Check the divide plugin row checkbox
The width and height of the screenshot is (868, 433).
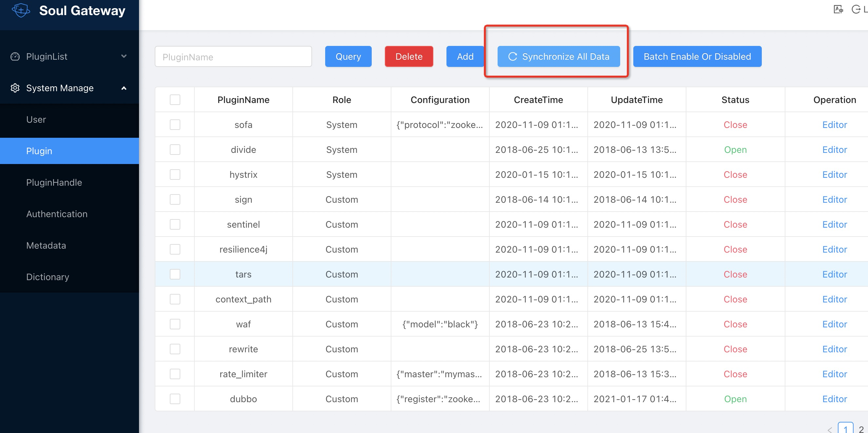point(175,149)
